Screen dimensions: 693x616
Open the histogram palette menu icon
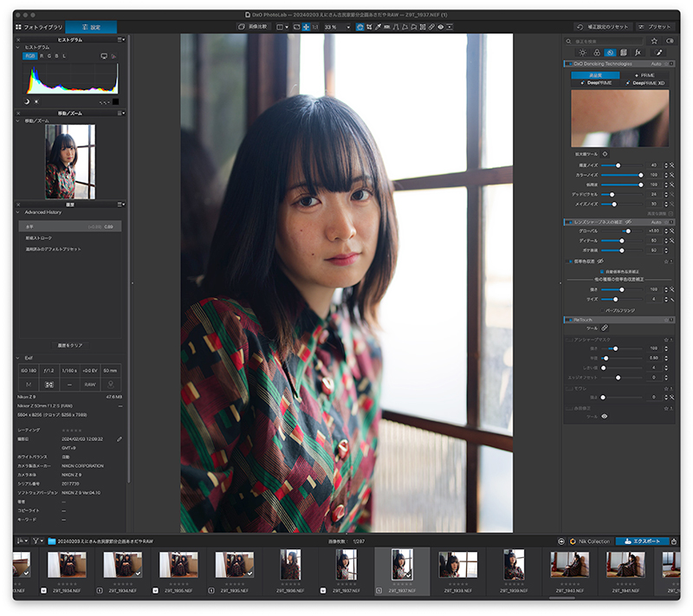[120, 40]
